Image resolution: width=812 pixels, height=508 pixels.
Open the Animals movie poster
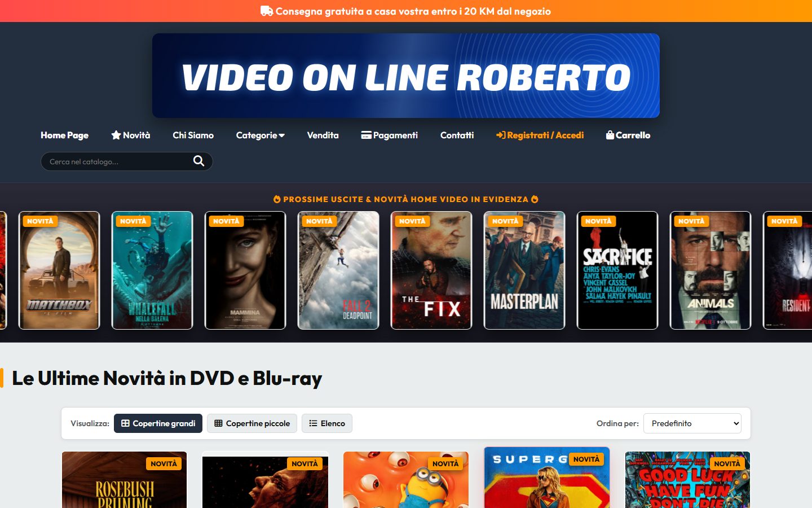[710, 270]
